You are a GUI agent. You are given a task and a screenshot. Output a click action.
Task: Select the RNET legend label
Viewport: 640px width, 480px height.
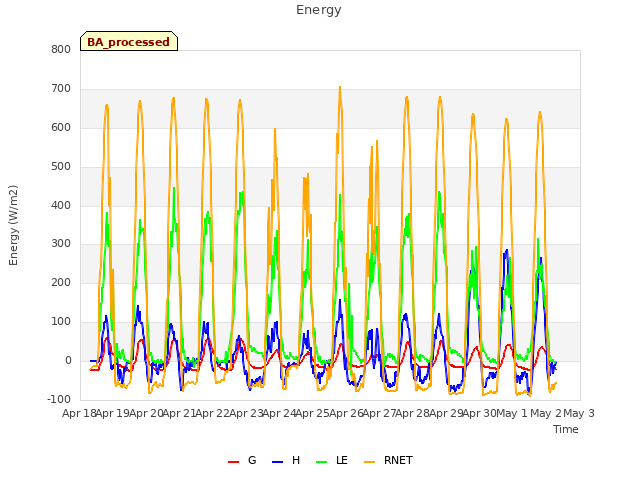(x=398, y=460)
